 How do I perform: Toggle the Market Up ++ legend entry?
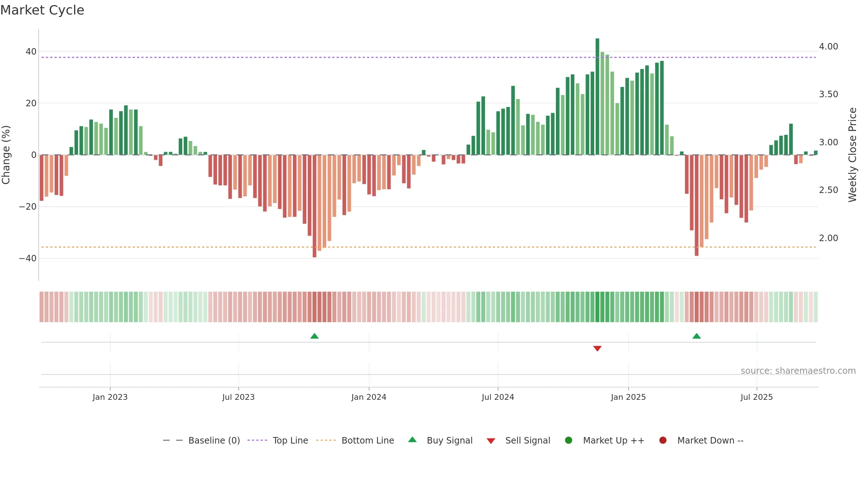[604, 440]
